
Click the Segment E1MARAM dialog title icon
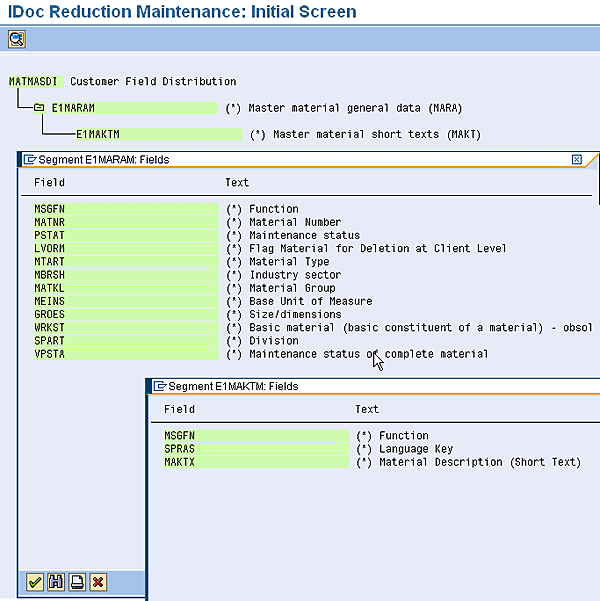(x=30, y=159)
